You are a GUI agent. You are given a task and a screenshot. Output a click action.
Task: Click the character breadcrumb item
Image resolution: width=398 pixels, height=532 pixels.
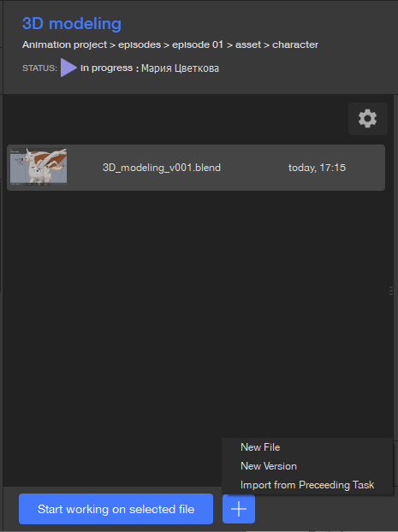tap(295, 44)
